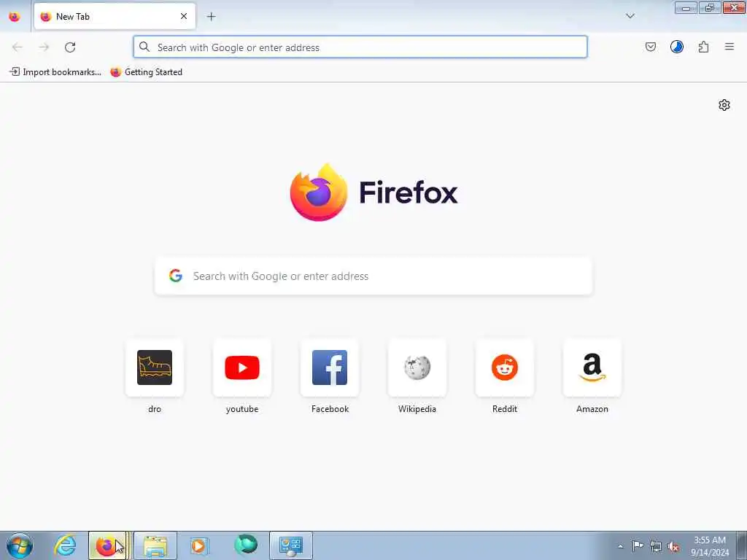
Task: Click muted volume speaker tray icon
Action: point(673,546)
